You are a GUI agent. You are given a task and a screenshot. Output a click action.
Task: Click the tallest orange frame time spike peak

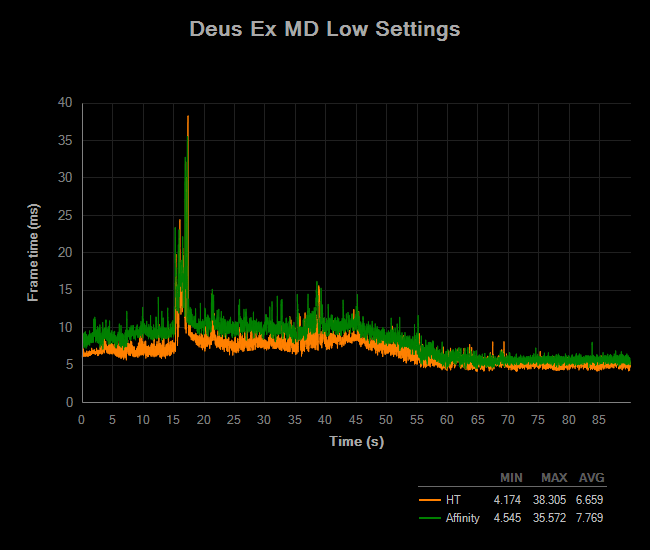188,117
